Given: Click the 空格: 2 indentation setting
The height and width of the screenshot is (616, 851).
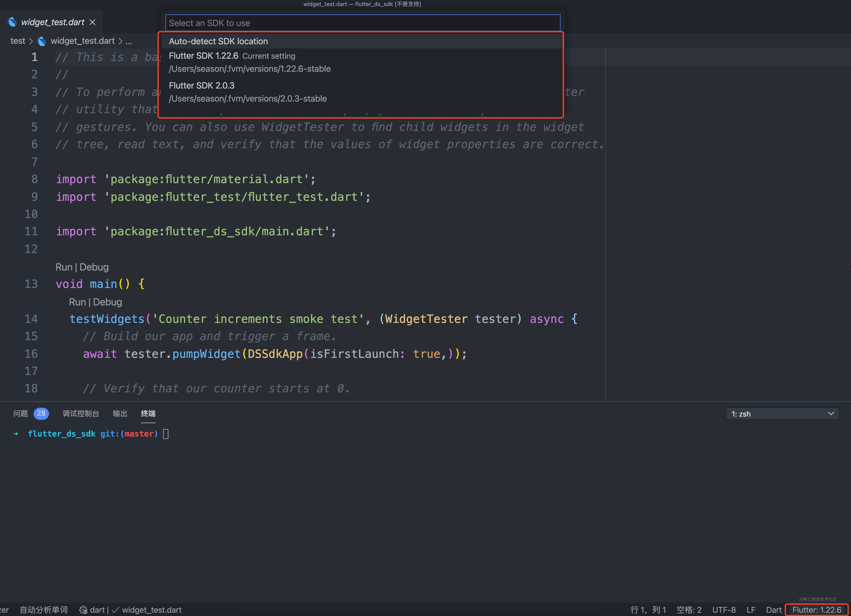Looking at the screenshot, I should (689, 610).
